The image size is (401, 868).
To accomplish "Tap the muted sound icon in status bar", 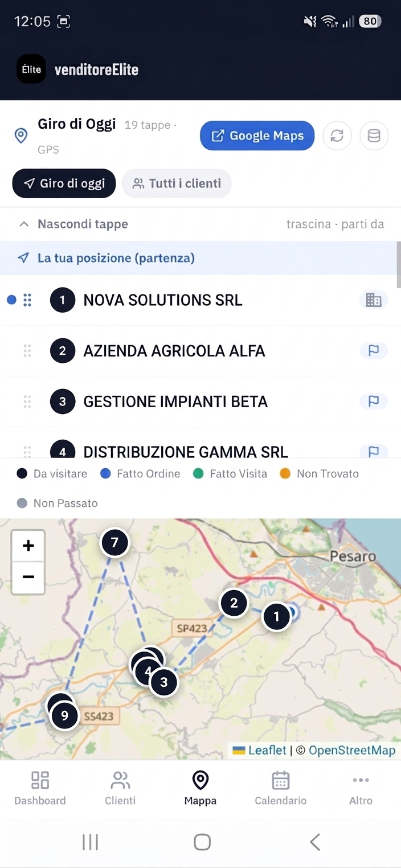I will coord(310,22).
